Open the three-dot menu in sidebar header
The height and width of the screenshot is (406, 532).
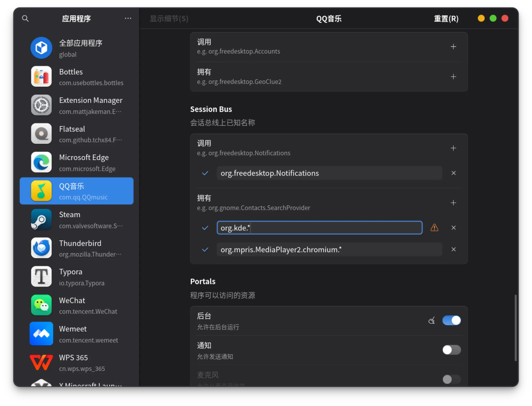coord(128,18)
